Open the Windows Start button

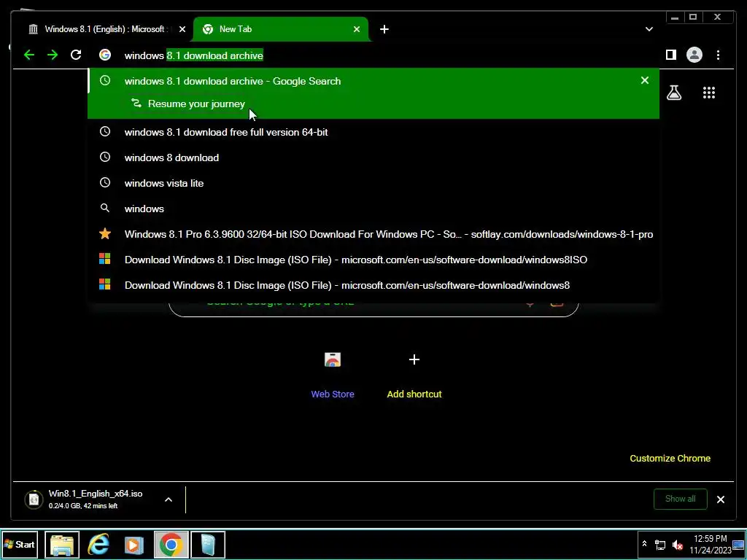(x=20, y=544)
